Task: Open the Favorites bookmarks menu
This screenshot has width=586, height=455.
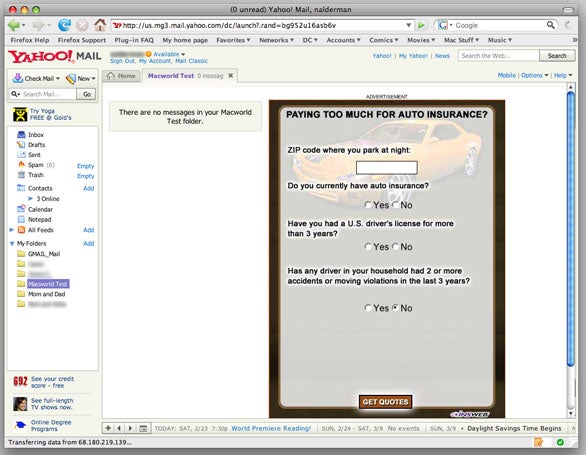Action: [x=233, y=40]
